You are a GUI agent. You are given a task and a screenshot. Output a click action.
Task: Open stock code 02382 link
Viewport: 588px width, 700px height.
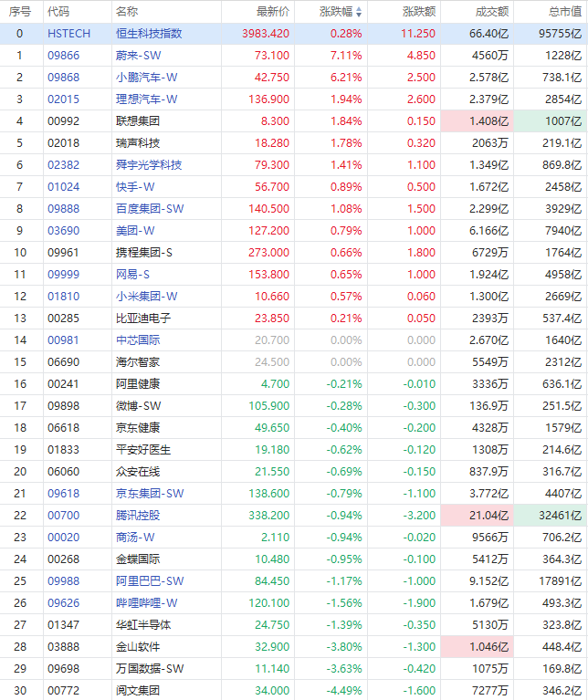pos(63,164)
